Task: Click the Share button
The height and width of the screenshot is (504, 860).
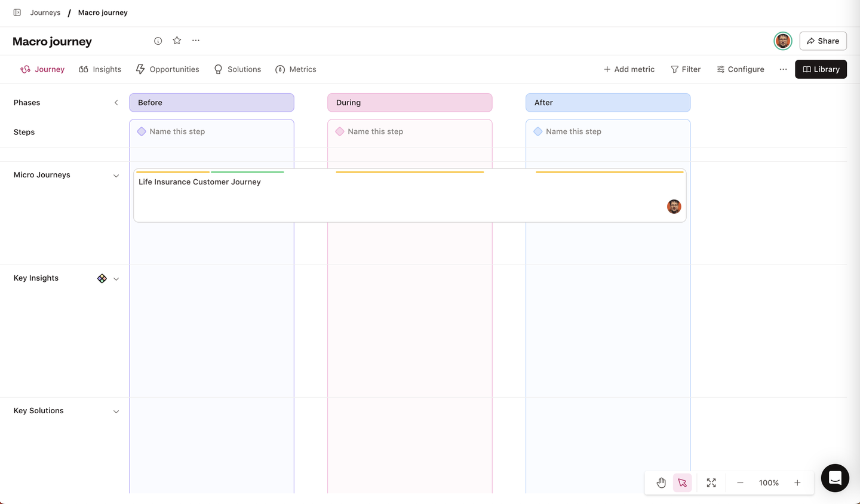Action: point(823,41)
